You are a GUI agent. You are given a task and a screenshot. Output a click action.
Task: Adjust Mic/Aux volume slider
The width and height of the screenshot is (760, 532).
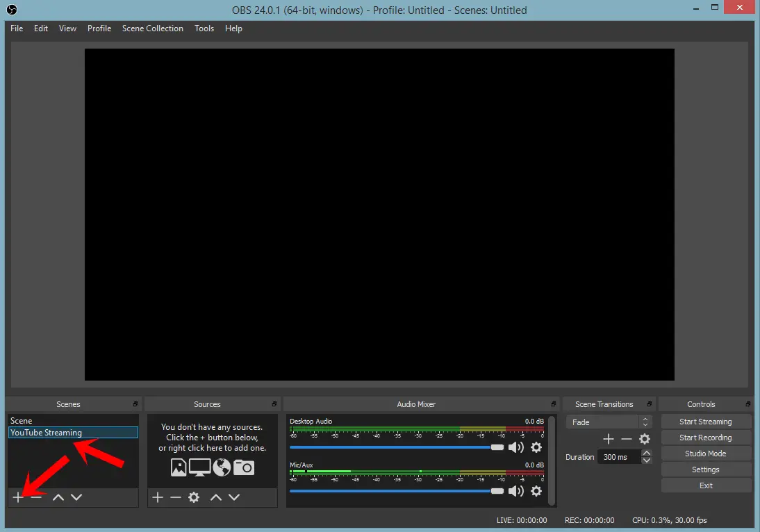click(397, 491)
